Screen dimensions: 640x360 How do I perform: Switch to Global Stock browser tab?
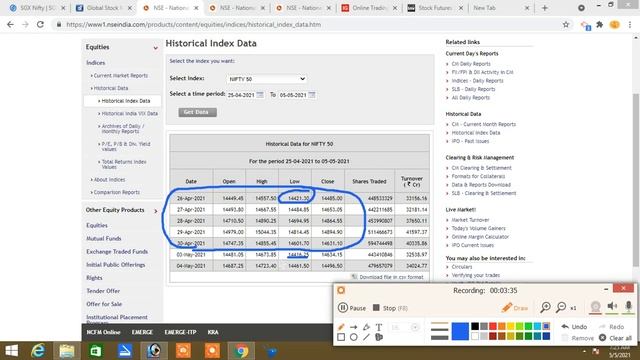pos(104,8)
